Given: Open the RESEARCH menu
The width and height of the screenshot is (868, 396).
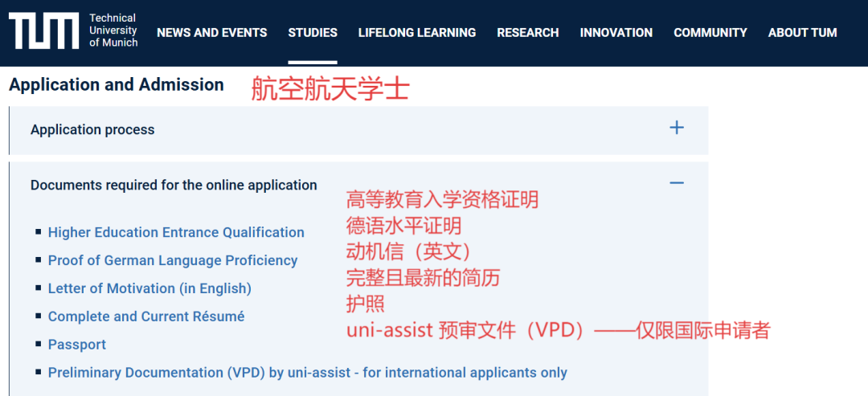Looking at the screenshot, I should 527,33.
